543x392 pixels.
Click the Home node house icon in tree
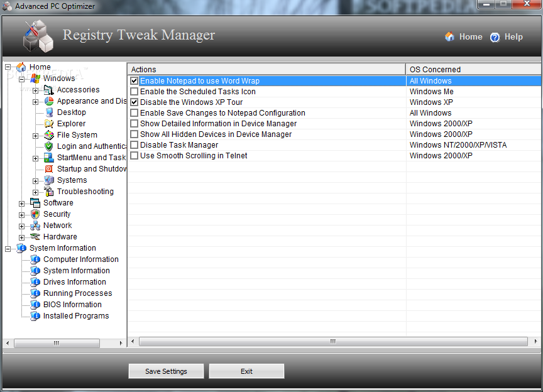pyautogui.click(x=21, y=67)
